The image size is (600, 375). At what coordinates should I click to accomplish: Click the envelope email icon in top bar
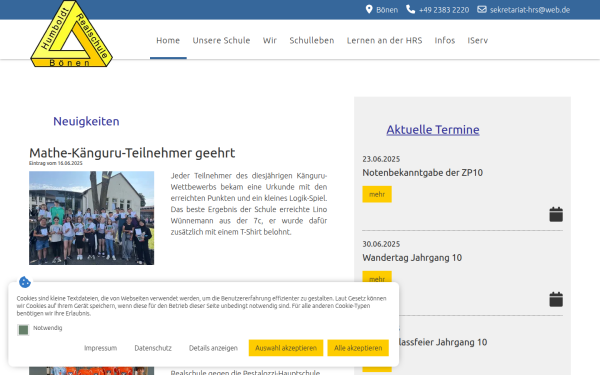482,9
